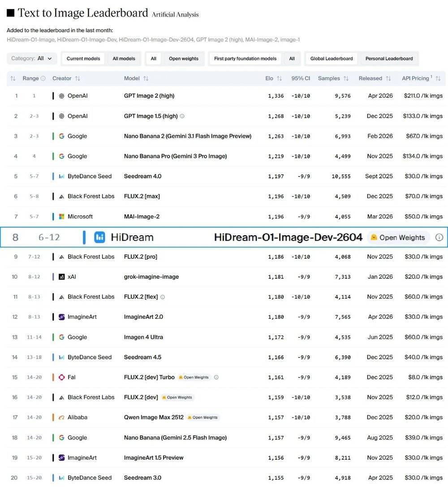Click ImagineArt logo in ImagineArt 1.5 Preview row
The image size is (448, 487).
[61, 457]
